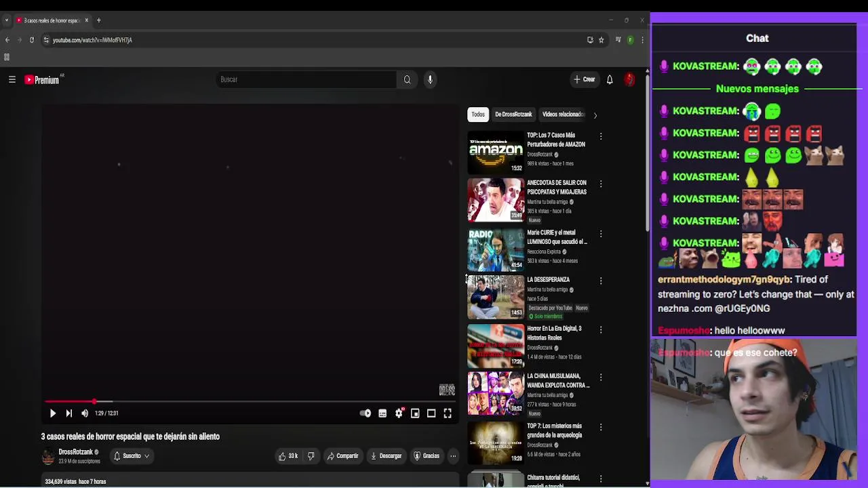Open TOP 7 misterios arqueología video thumbnail
868x488 pixels.
click(x=496, y=443)
